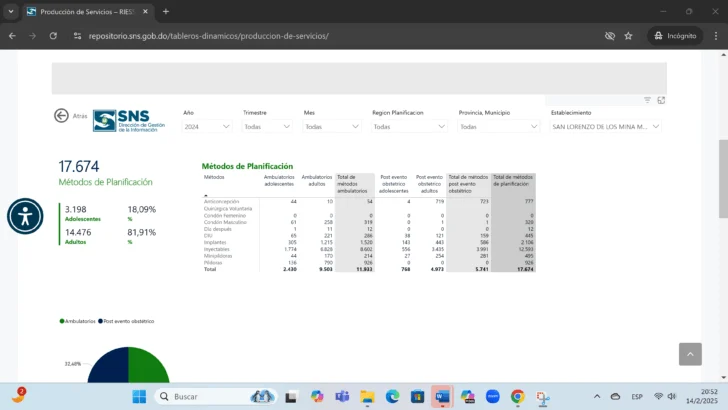This screenshot has width=728, height=410.
Task: Open a new browser tab
Action: [166, 11]
